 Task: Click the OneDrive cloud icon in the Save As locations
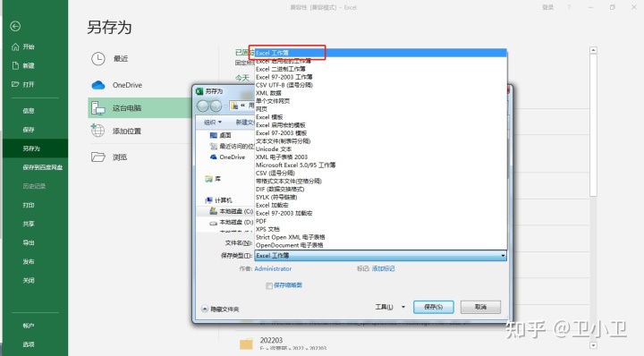pyautogui.click(x=98, y=85)
